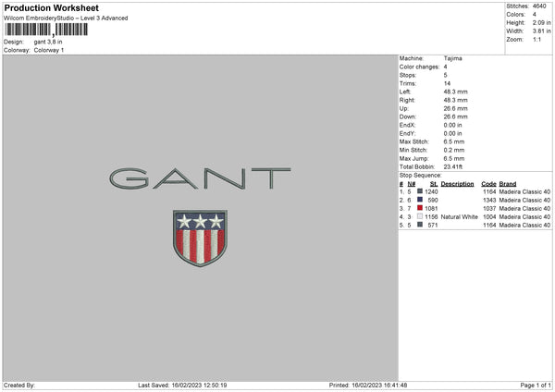Click the Total Bobbin value 23.41ft
Image resolution: width=555 pixels, height=392 pixels.
pyautogui.click(x=453, y=166)
